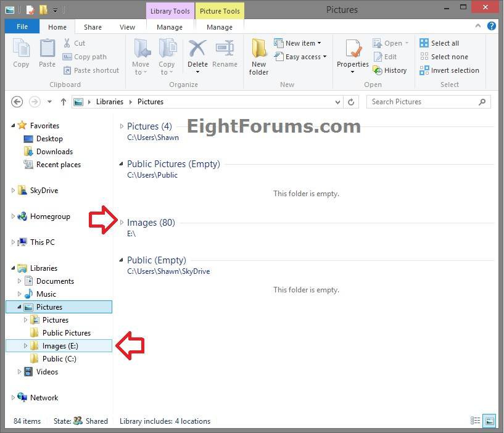The width and height of the screenshot is (504, 433).
Task: Open the View ribbon tab
Action: click(x=127, y=27)
